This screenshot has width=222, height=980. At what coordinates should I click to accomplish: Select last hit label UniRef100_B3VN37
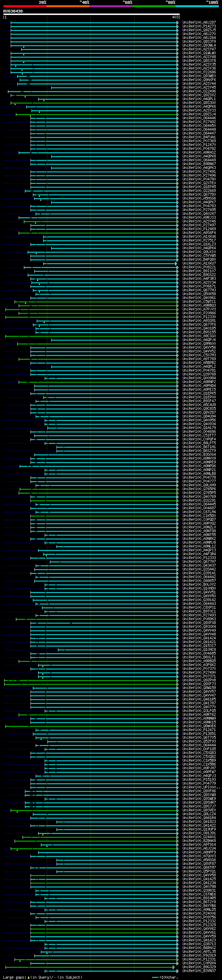click(199, 971)
